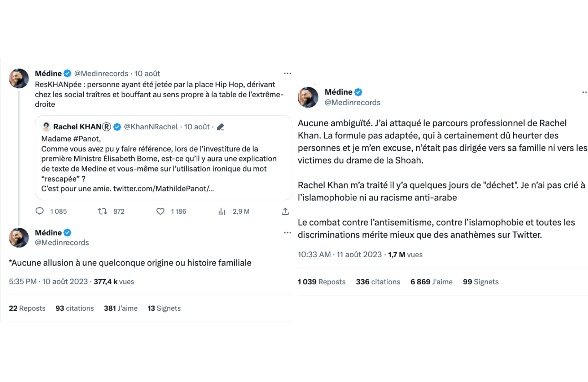The width and height of the screenshot is (588, 382).
Task: View the 93 citations list
Action: click(x=75, y=308)
